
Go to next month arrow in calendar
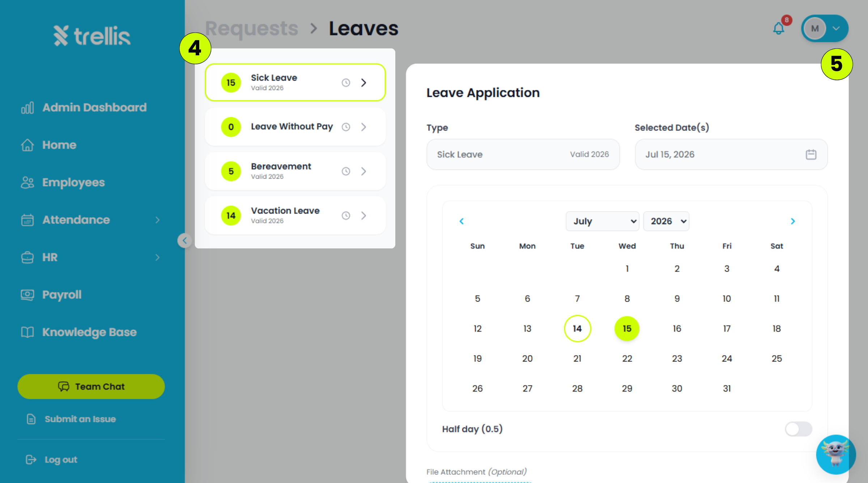[793, 221]
